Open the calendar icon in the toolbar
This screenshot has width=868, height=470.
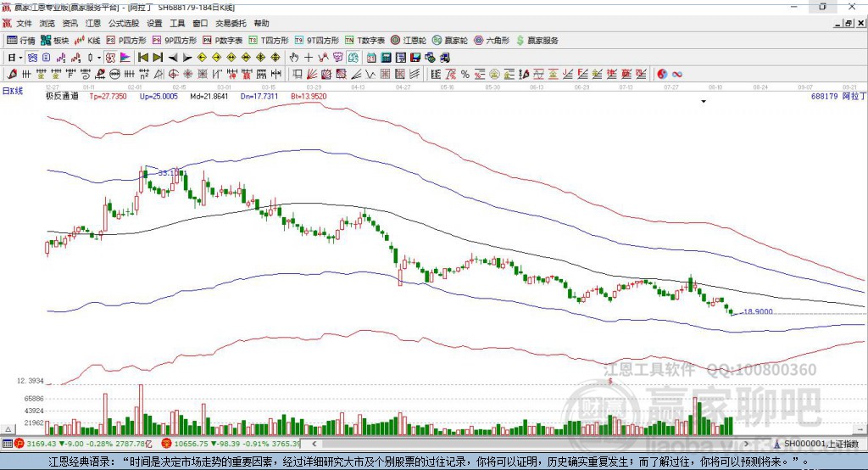pyautogui.click(x=371, y=58)
